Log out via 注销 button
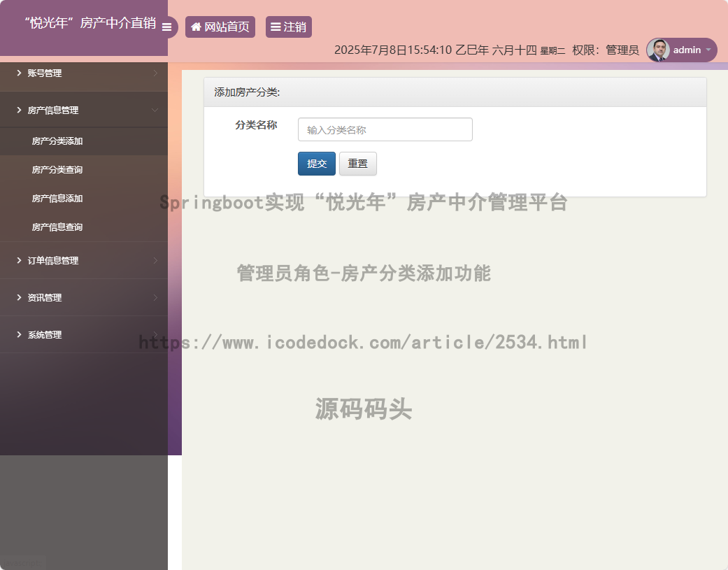This screenshot has width=728, height=570. 288,27
